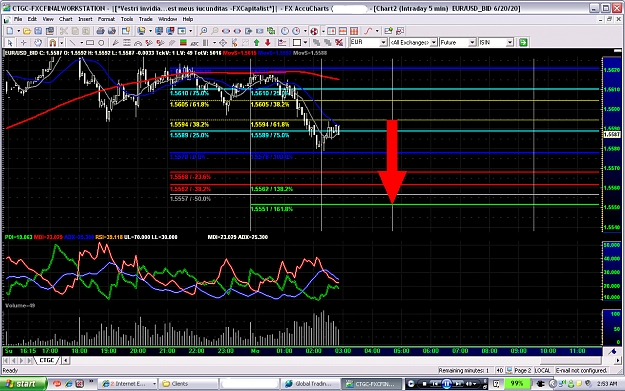Click the 1.5551 / 161.8% Fibonacci label

(x=272, y=209)
